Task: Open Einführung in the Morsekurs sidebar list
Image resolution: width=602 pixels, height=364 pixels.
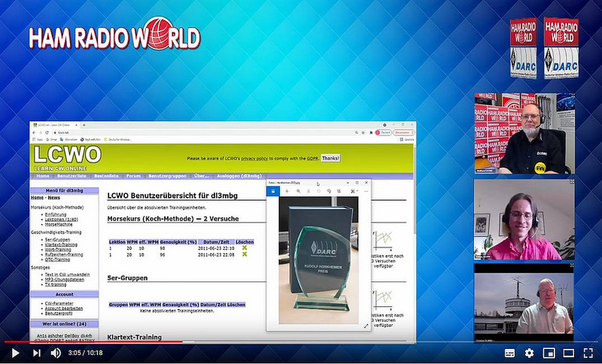Action: click(56, 214)
